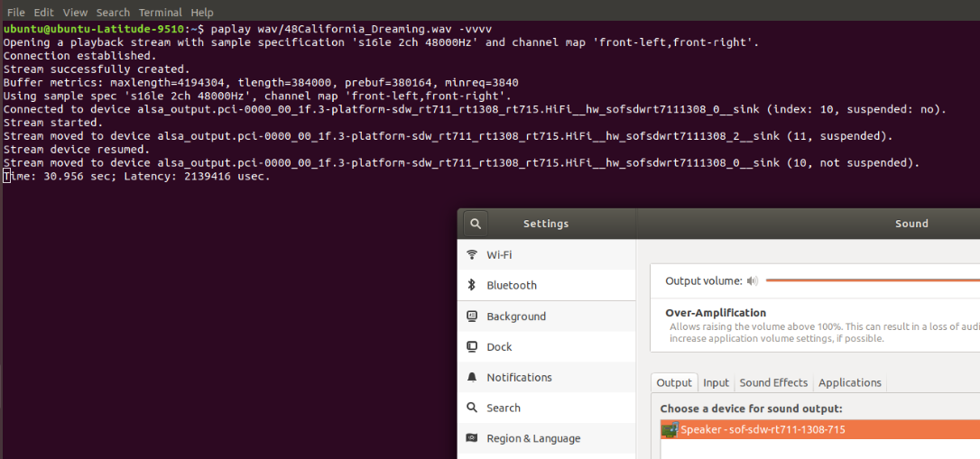980x459 pixels.
Task: Open the File menu in terminal
Action: 15,13
